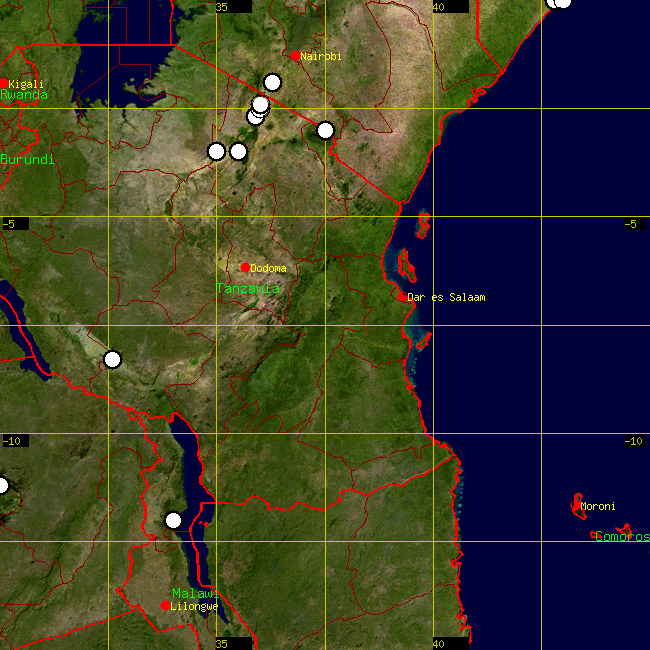Click the Rwanda country label
The width and height of the screenshot is (650, 650).
(x=24, y=95)
